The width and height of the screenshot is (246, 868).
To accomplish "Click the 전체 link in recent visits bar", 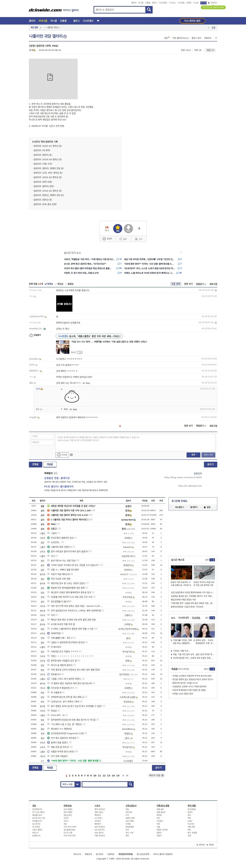I will coord(213,28).
